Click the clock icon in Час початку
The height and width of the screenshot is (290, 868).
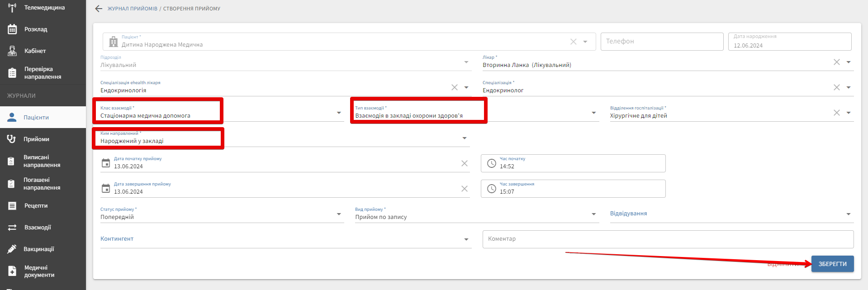pyautogui.click(x=492, y=163)
